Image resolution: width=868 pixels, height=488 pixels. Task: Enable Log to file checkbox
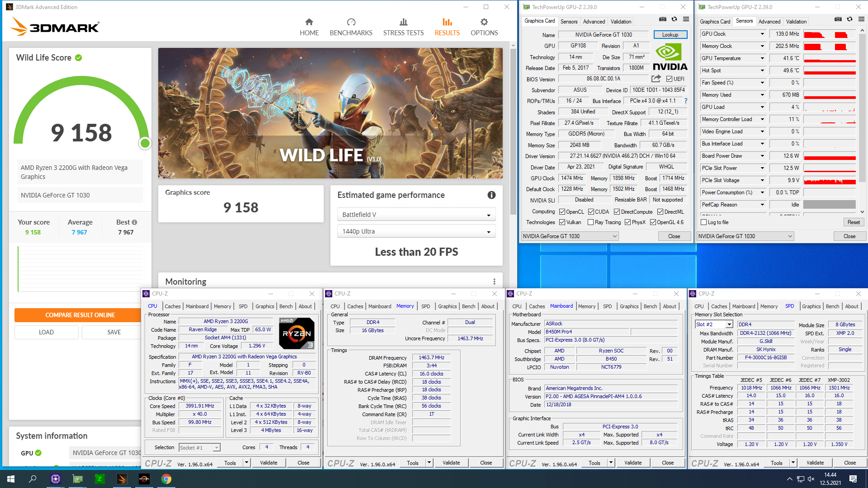coord(703,222)
